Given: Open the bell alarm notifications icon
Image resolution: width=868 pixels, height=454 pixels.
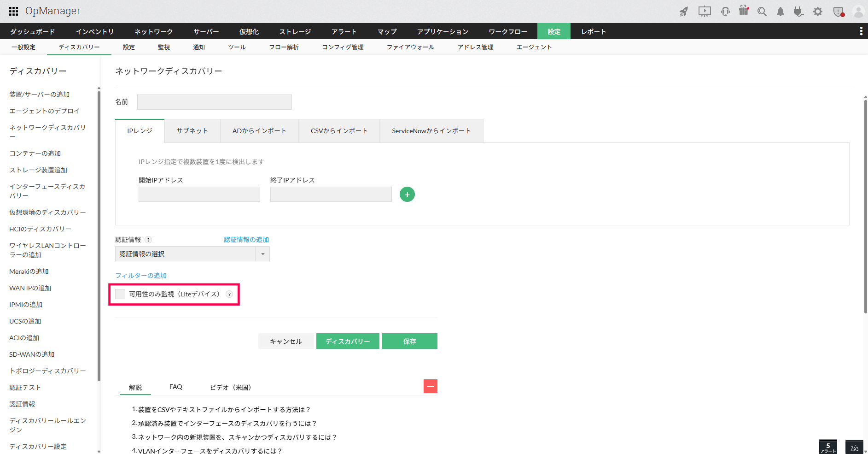Looking at the screenshot, I should (x=781, y=12).
